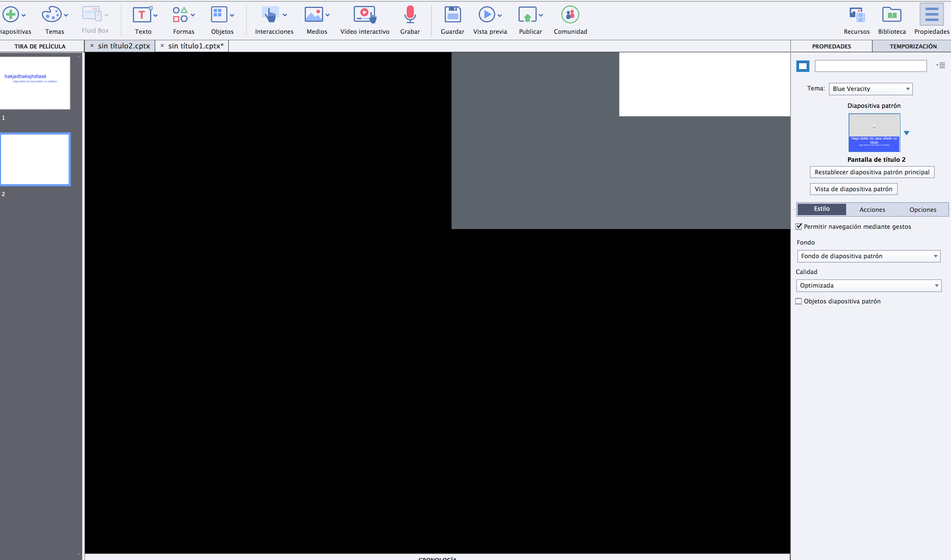Open the Fondo de diapositiva patrón dropdown

pos(868,256)
